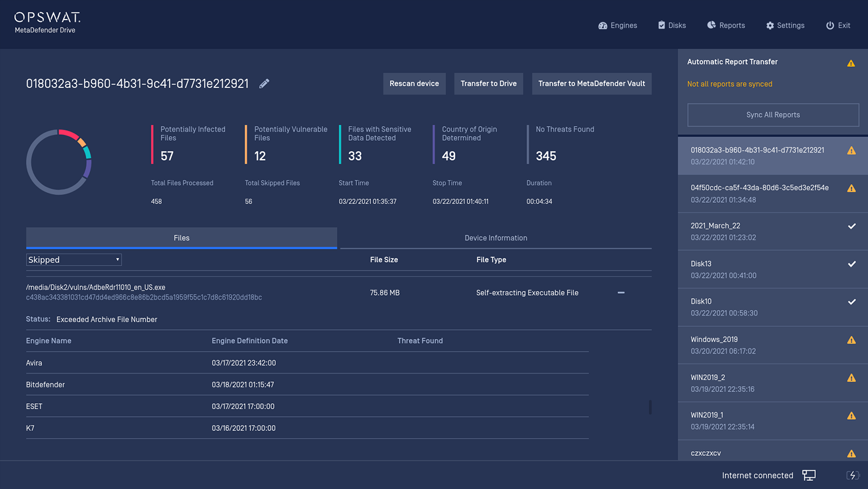Viewport: 868px width, 489px height.
Task: Switch to the Device Information tab
Action: coord(495,238)
